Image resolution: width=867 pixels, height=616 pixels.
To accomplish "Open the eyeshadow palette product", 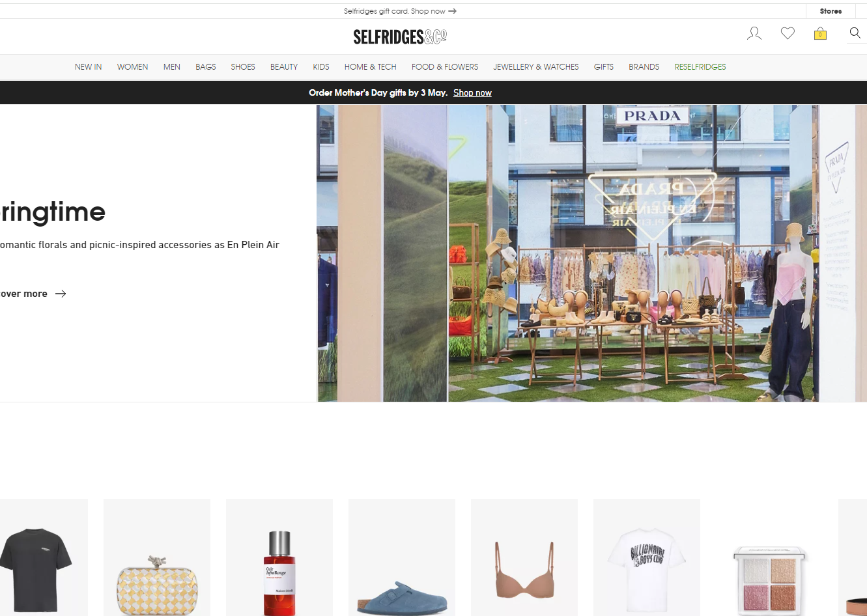I will 769,557.
